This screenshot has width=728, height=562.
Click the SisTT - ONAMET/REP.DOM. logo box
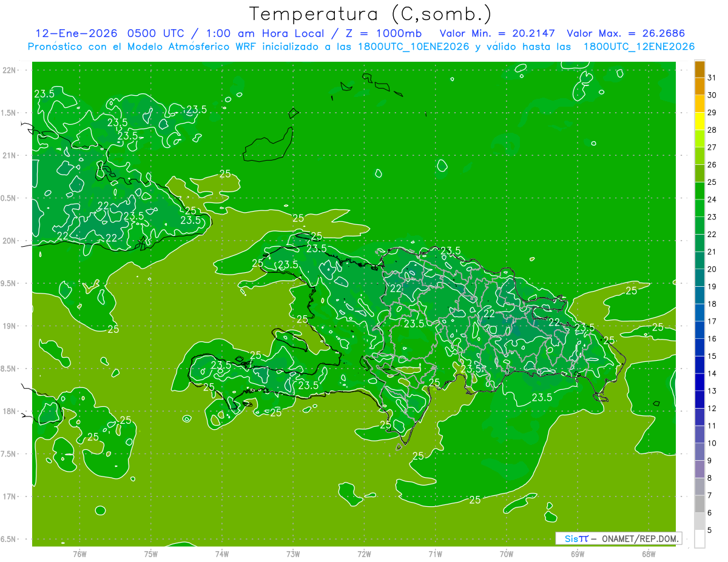click(x=619, y=538)
